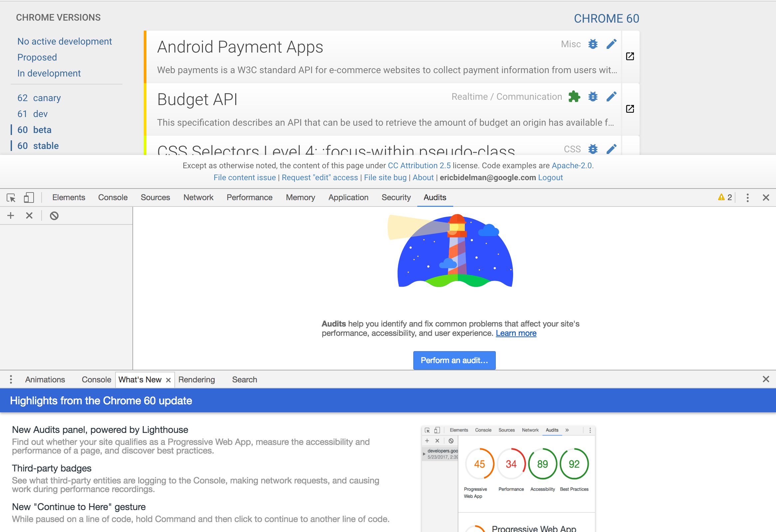Click the CHROME 60 heading
Viewport: 776px width, 532px height.
(x=606, y=19)
